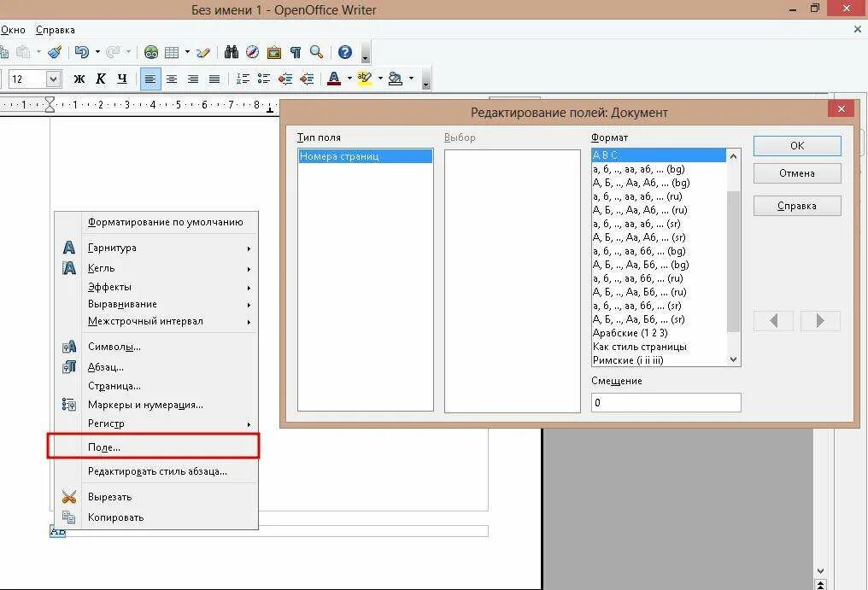Screen dimensions: 868x590
Task: Click the dialog Справка button
Action: (797, 206)
